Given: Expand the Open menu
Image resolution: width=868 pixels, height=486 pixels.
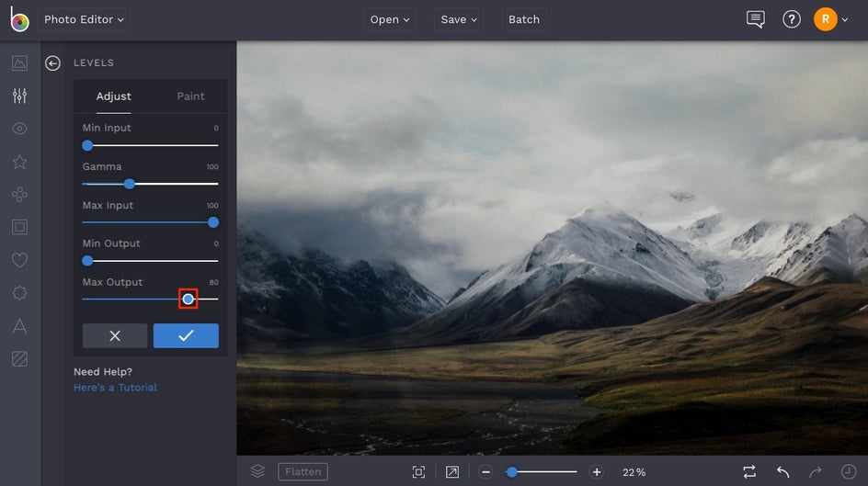Looking at the screenshot, I should click(x=390, y=19).
